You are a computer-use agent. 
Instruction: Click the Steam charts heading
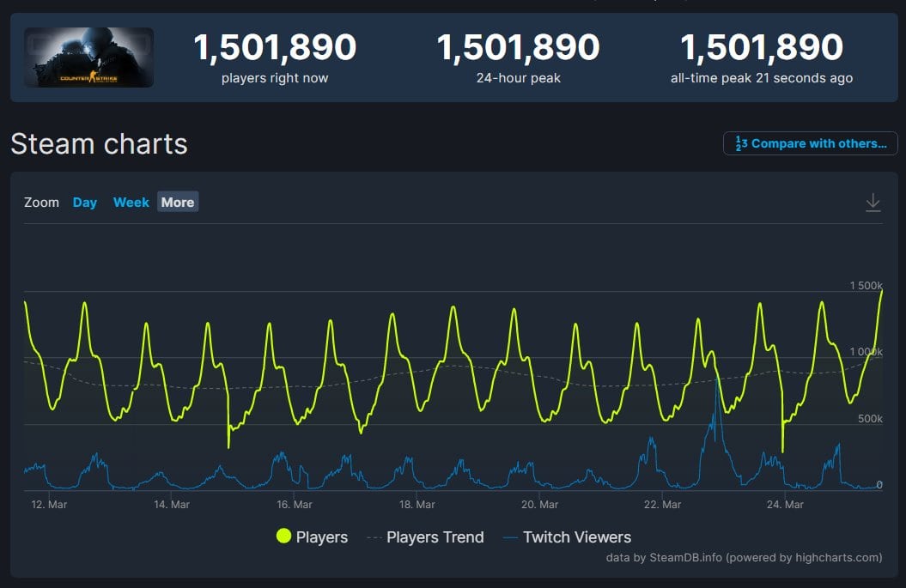click(x=99, y=144)
